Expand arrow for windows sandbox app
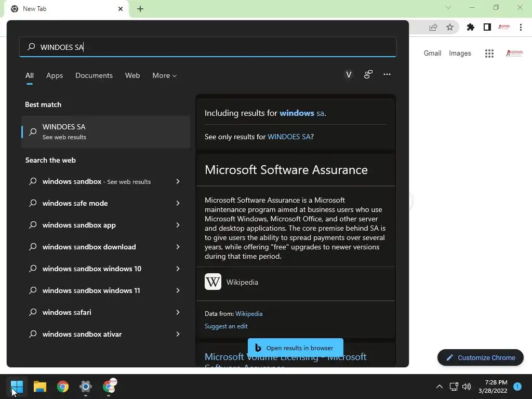532x399 pixels. (178, 225)
